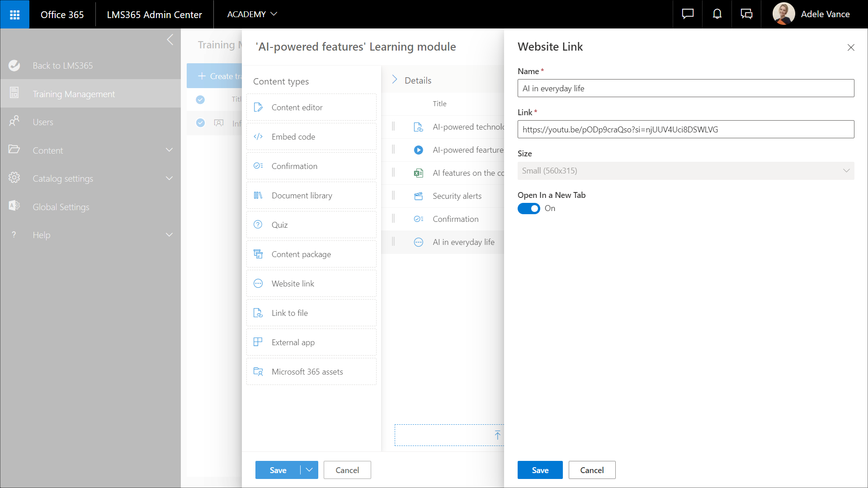Image resolution: width=868 pixels, height=488 pixels.
Task: Click Save in Website Link panel
Action: 540,470
